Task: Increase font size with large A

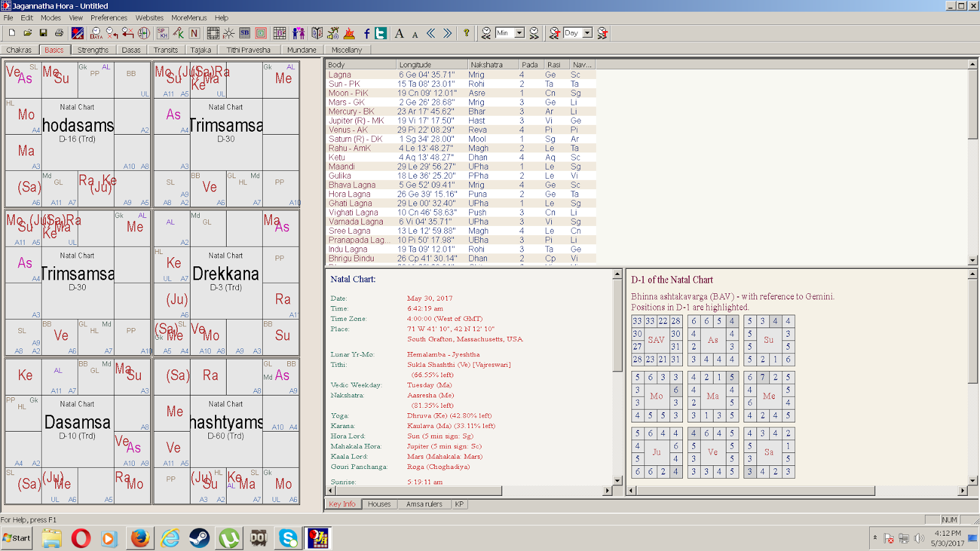Action: pos(399,33)
